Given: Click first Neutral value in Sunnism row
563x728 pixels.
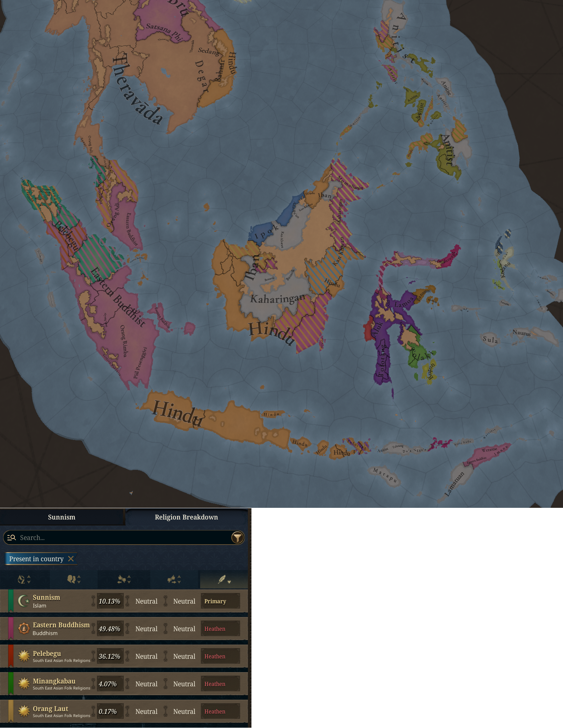Looking at the screenshot, I should tap(146, 601).
